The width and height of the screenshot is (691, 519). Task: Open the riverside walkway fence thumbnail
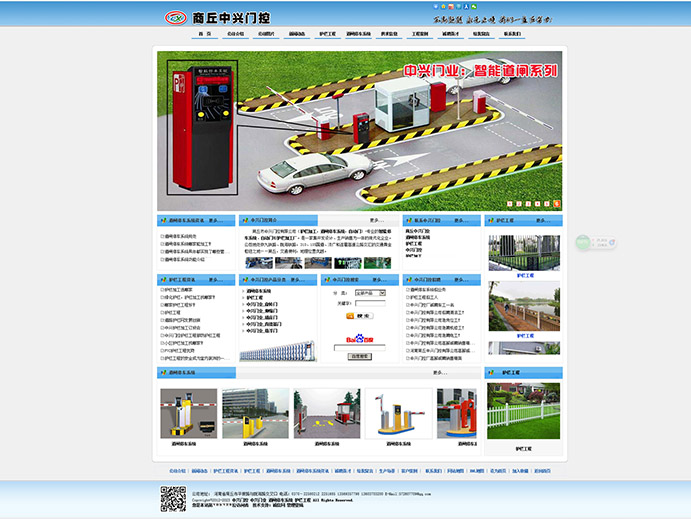coord(524,307)
